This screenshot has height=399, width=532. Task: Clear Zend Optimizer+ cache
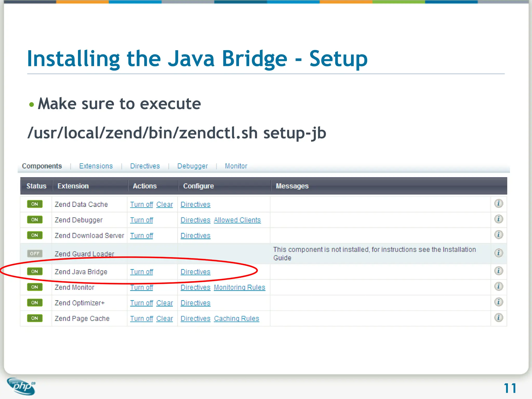164,303
